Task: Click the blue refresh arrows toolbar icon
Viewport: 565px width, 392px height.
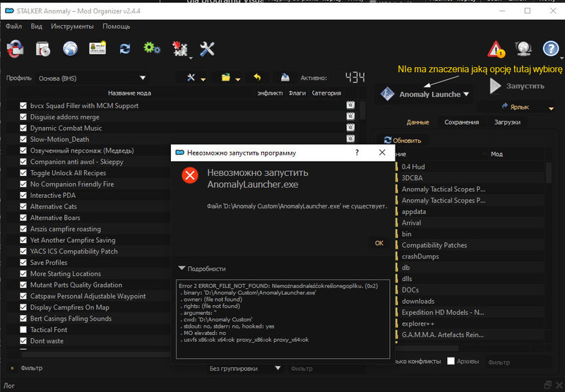Action: pyautogui.click(x=125, y=49)
